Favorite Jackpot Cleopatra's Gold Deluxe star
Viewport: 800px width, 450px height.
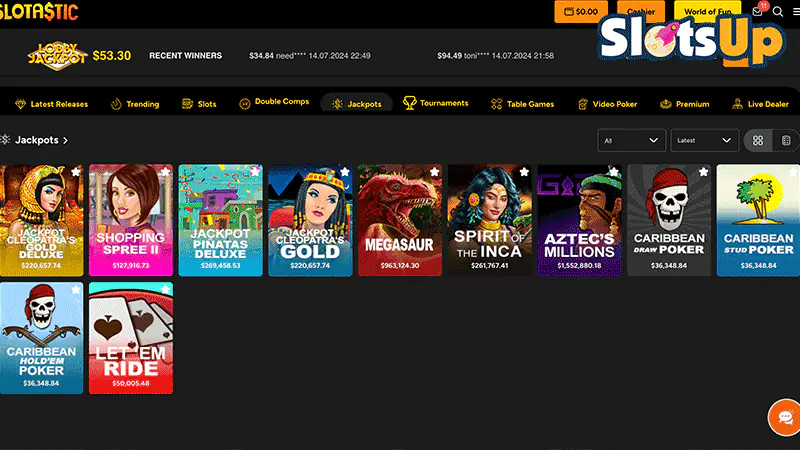[76, 172]
